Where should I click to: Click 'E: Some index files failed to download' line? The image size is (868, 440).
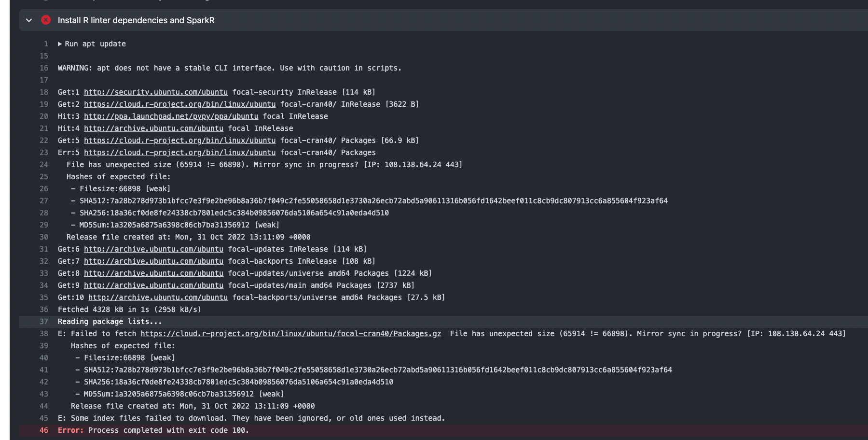pyautogui.click(x=251, y=418)
